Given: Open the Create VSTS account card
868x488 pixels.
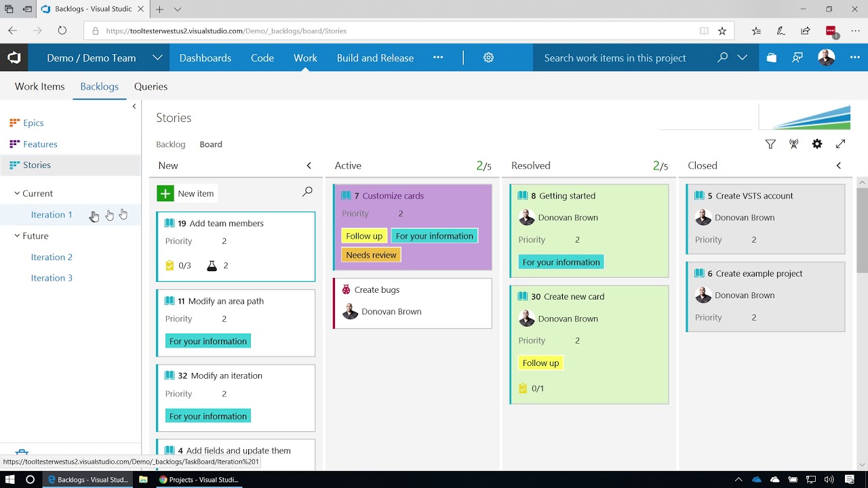Looking at the screenshot, I should (766, 218).
